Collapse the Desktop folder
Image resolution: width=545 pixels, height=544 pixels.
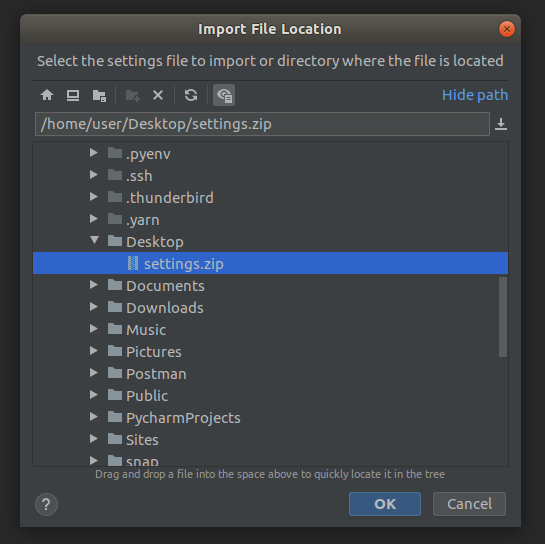94,241
